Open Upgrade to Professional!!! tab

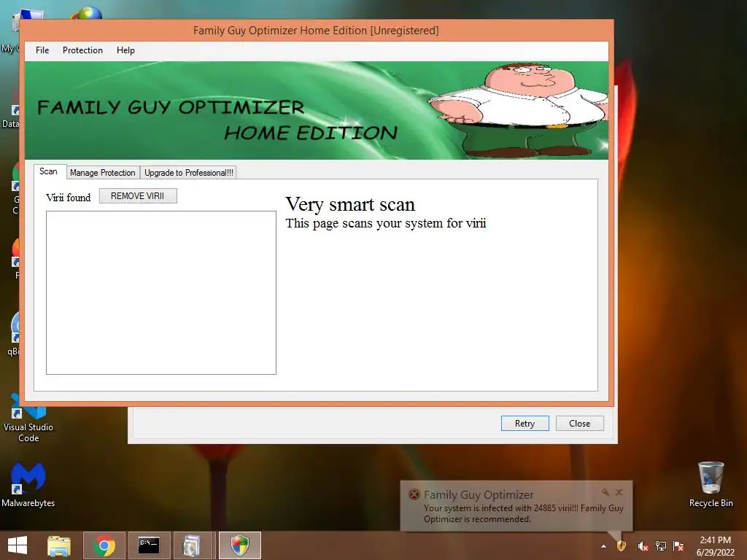pyautogui.click(x=189, y=172)
